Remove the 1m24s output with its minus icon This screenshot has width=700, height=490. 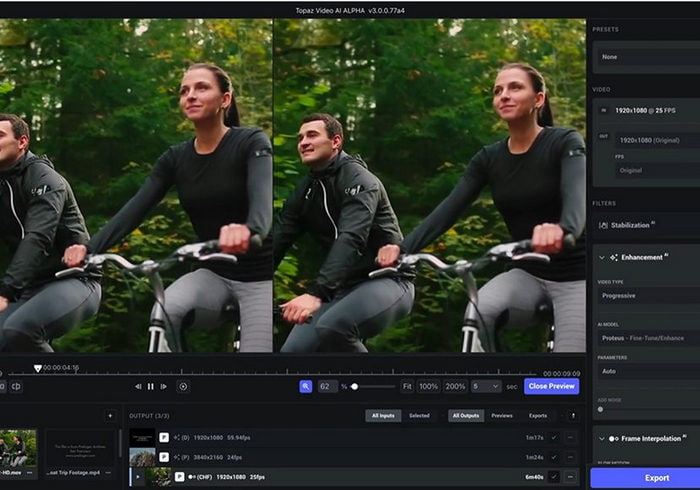pyautogui.click(x=570, y=457)
